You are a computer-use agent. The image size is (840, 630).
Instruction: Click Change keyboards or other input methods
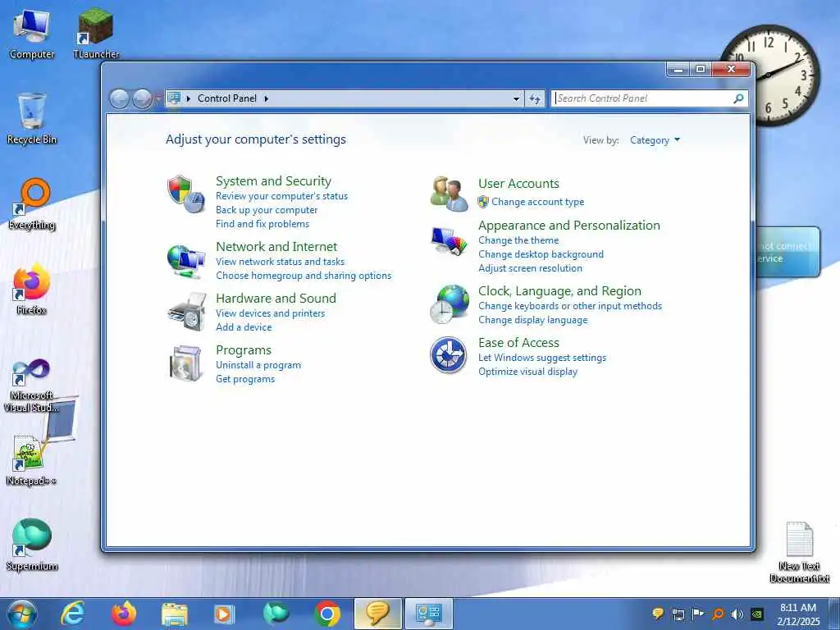[570, 306]
